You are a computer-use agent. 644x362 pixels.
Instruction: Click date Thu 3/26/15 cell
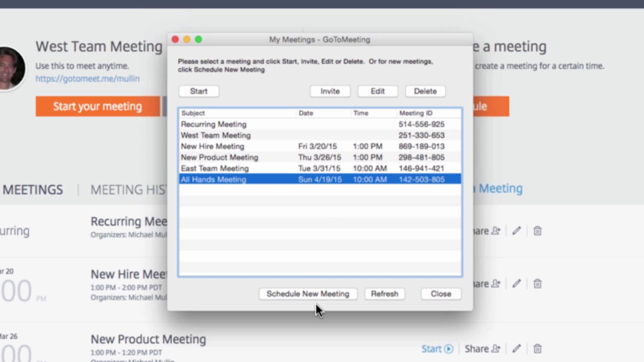pyautogui.click(x=319, y=157)
